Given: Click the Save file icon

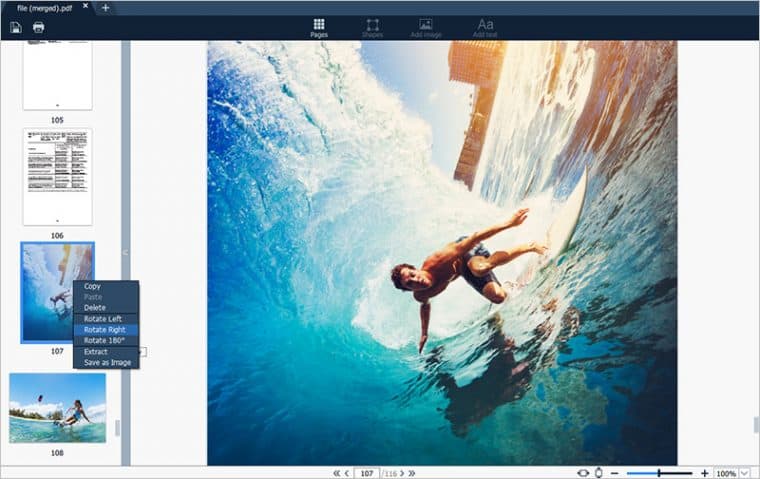Looking at the screenshot, I should click(x=16, y=27).
